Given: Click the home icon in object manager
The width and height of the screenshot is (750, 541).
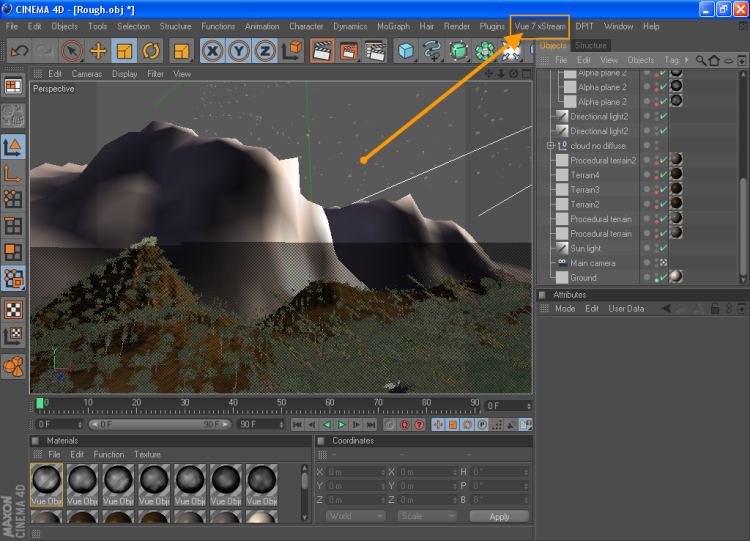Looking at the screenshot, I should click(714, 60).
